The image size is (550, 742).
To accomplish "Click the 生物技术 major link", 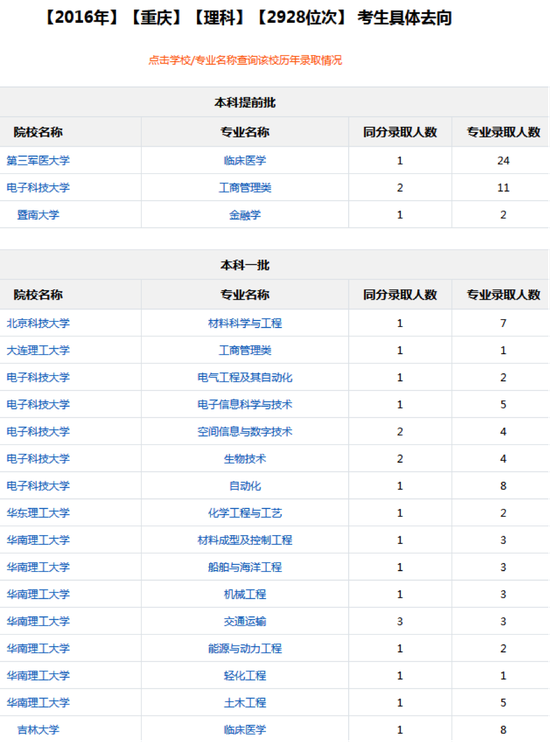I will 245,458.
